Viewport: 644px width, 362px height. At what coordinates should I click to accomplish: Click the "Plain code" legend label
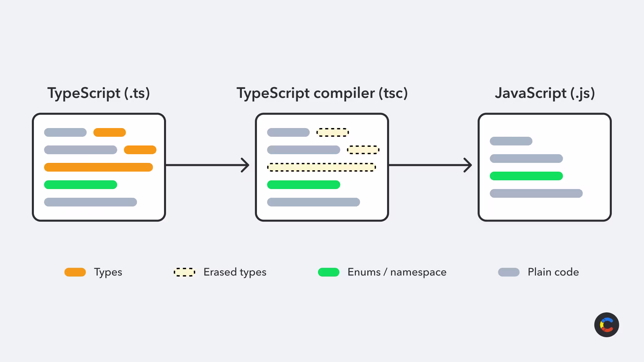coord(553,272)
